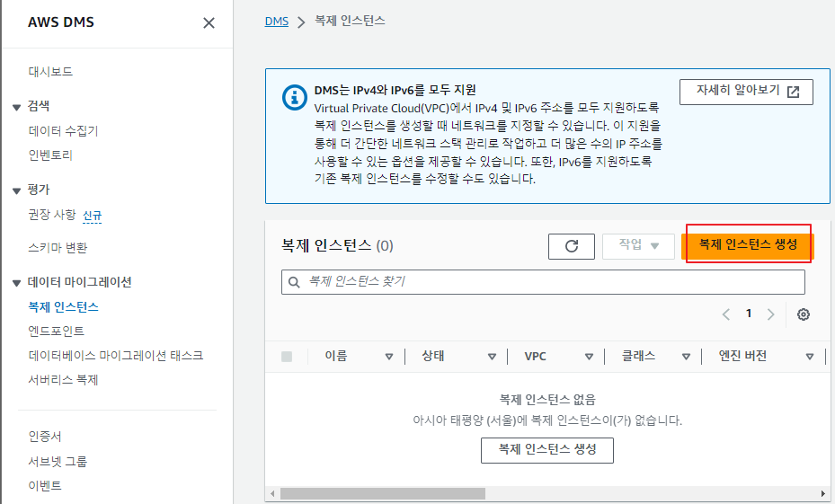Open table preferences gear icon
The width and height of the screenshot is (835, 504).
pyautogui.click(x=803, y=314)
